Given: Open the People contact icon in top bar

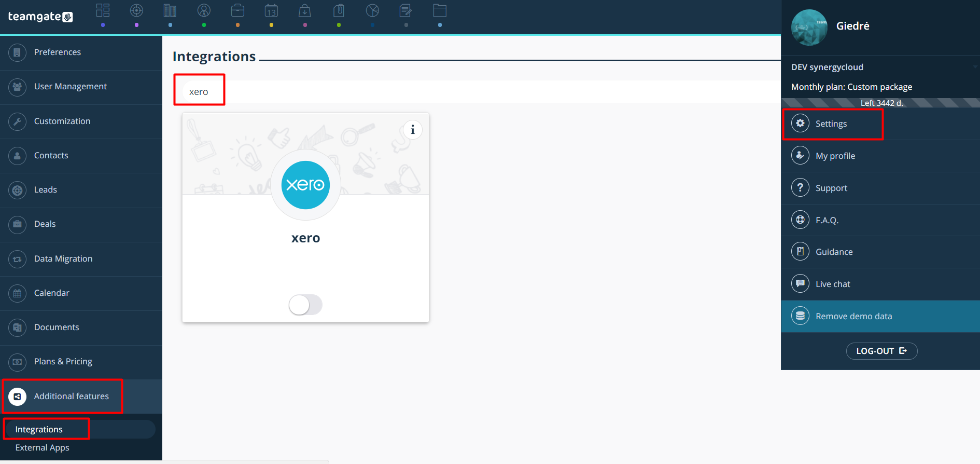Looking at the screenshot, I should point(204,10).
